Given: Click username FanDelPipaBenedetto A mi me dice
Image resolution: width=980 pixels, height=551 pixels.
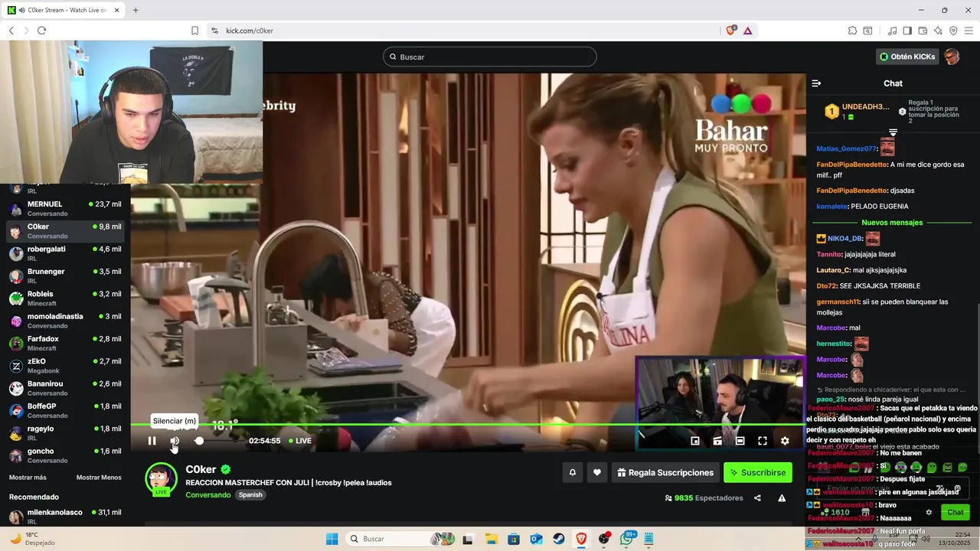Looking at the screenshot, I should pos(851,165).
